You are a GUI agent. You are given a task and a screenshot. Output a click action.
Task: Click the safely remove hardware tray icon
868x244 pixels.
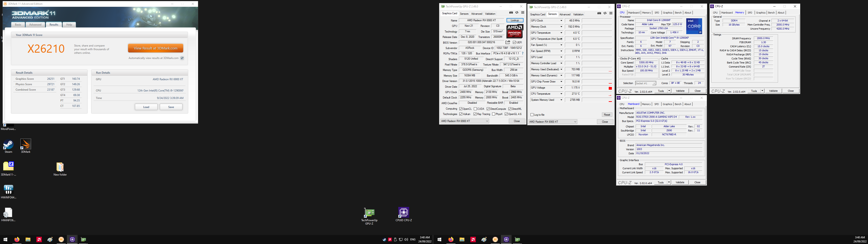pyautogui.click(x=395, y=240)
